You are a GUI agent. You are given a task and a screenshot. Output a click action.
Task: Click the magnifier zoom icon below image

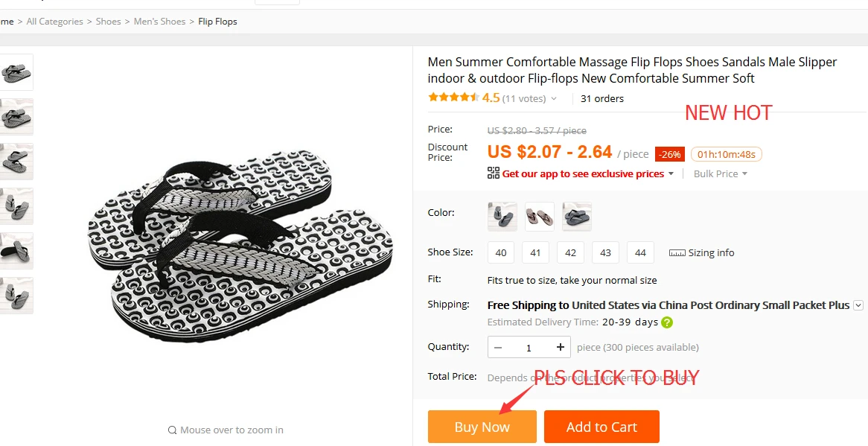(x=172, y=430)
